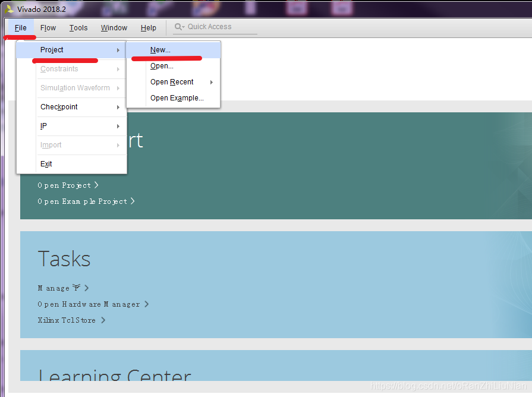Screen dimensions: 532x397
Task: Choose Open... in the Project submenu
Action: pyautogui.click(x=174, y=66)
